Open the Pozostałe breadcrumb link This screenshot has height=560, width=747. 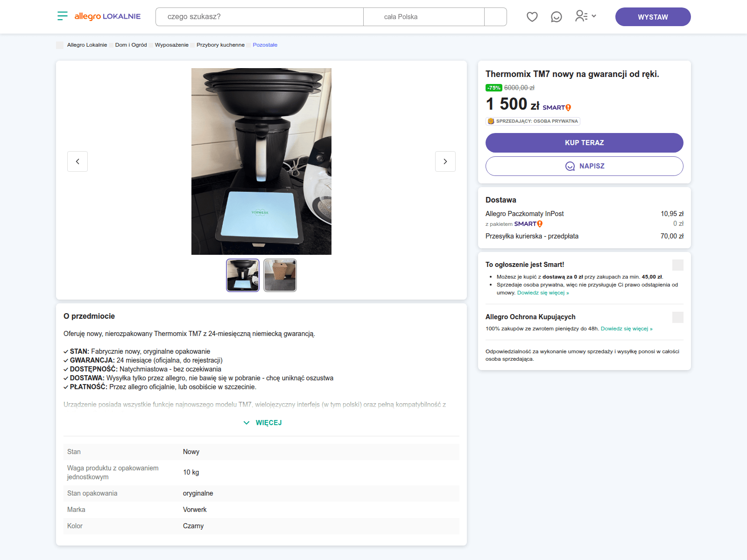point(265,45)
